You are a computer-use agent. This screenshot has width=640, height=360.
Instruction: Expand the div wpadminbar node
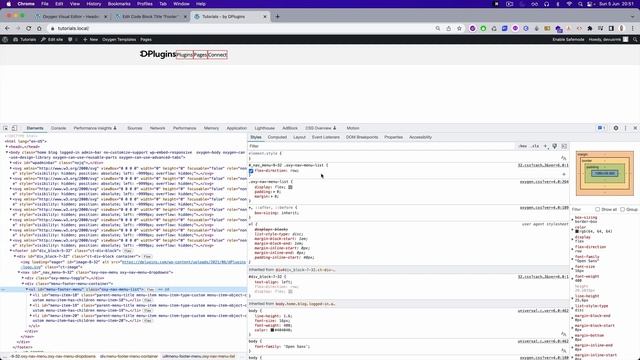pyautogui.click(x=11, y=162)
